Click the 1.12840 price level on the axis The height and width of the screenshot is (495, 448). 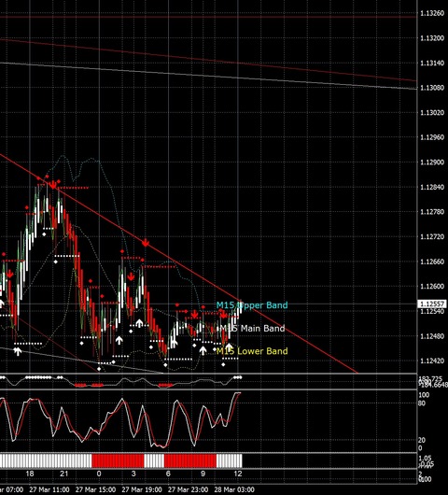coord(432,187)
